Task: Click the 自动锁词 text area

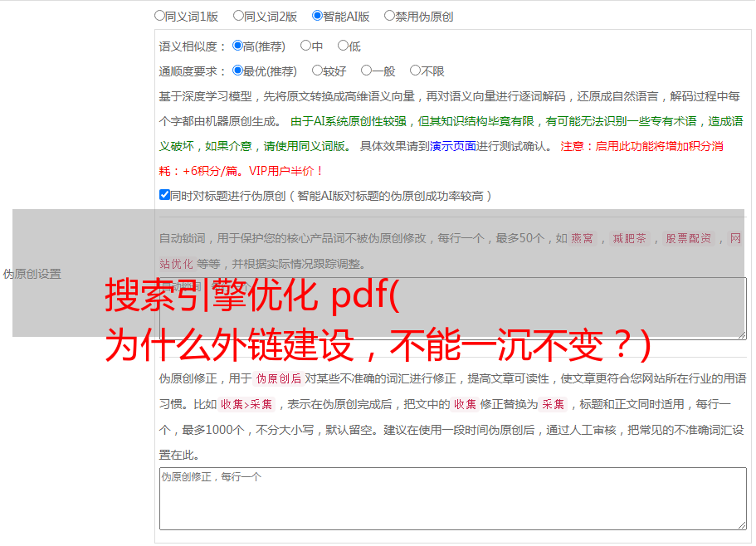Action: pos(453,309)
